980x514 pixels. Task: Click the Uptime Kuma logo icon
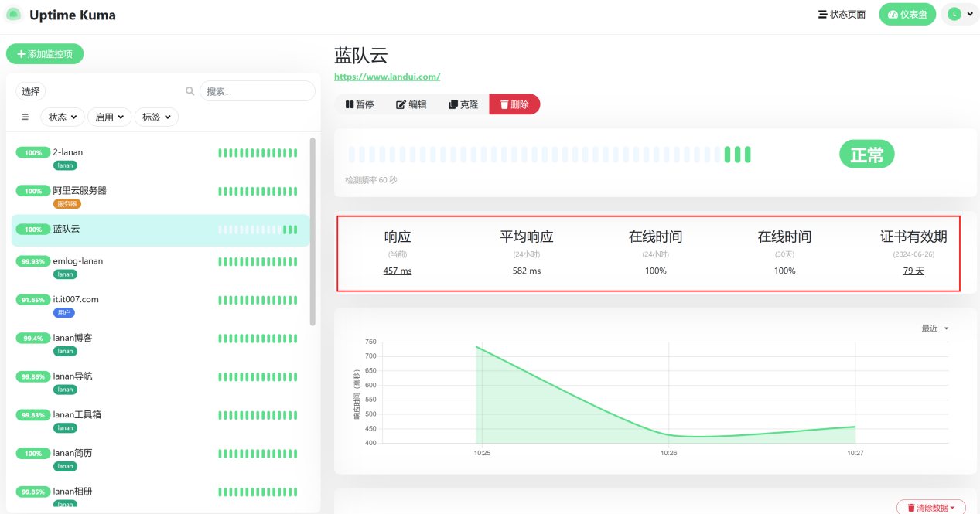coord(14,15)
